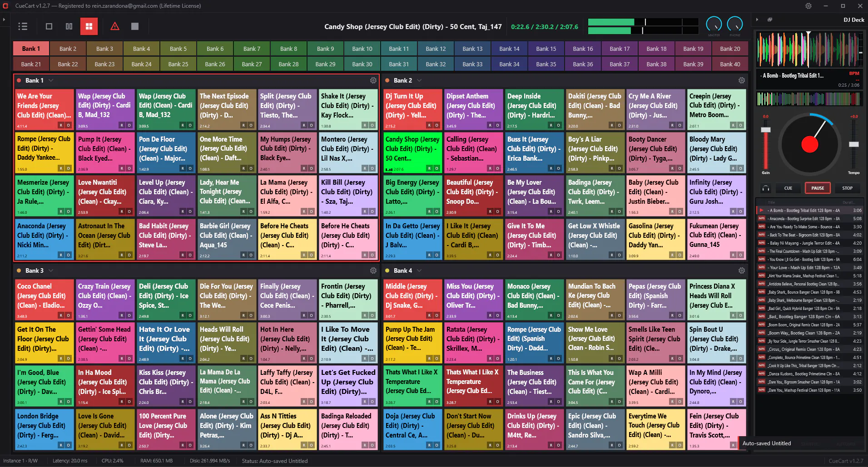Switch to Bank 15 tab

(546, 49)
